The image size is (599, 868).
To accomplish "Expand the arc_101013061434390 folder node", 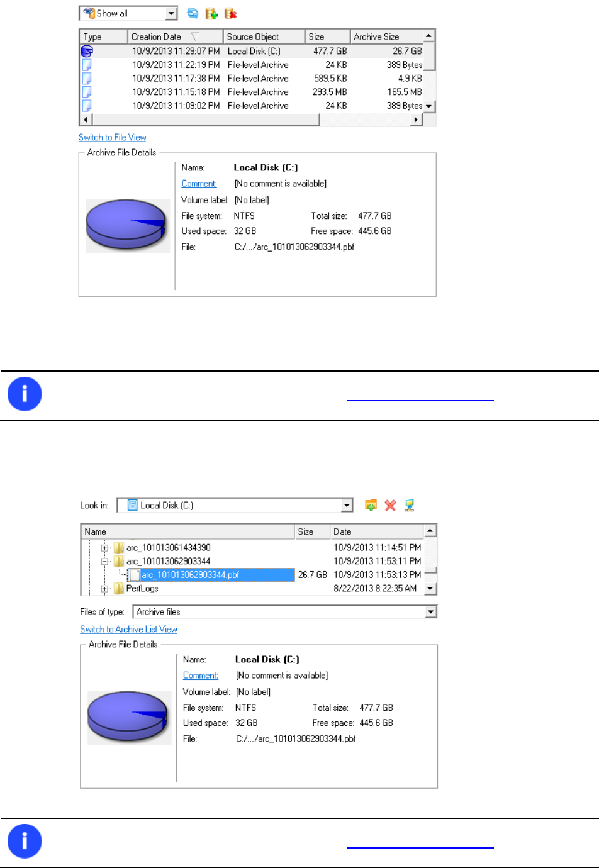I will (105, 548).
